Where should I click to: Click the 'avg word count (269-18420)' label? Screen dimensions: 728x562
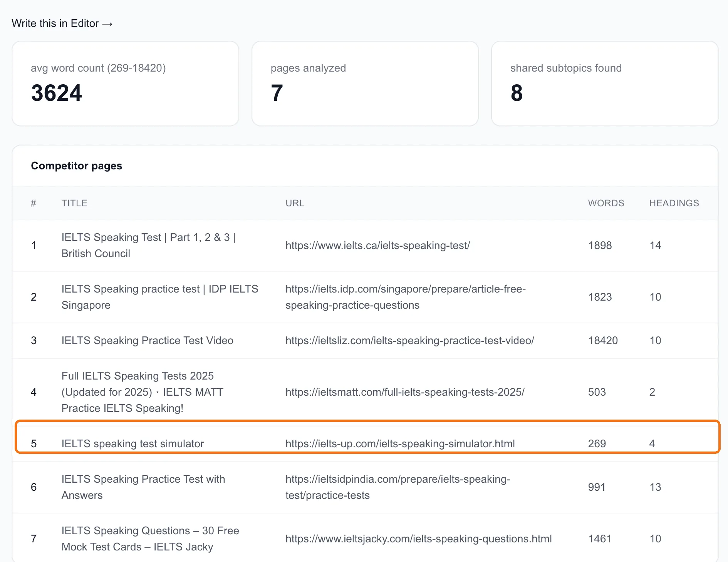tap(98, 68)
